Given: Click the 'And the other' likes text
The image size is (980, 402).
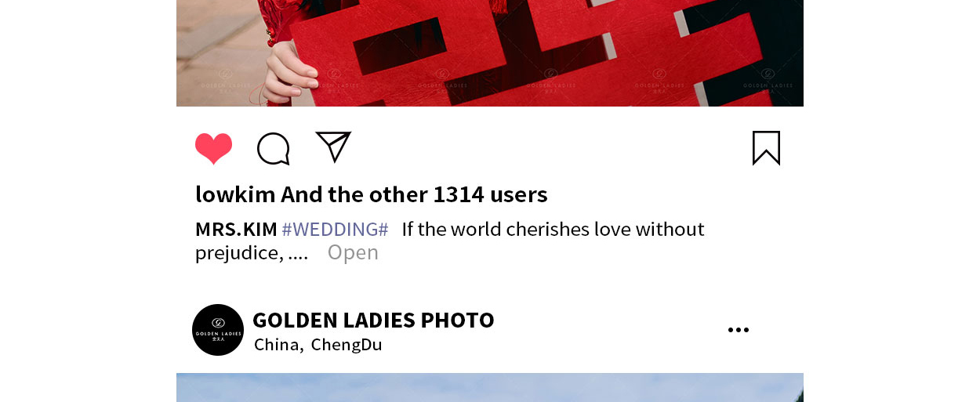Looking at the screenshot, I should (x=354, y=194).
